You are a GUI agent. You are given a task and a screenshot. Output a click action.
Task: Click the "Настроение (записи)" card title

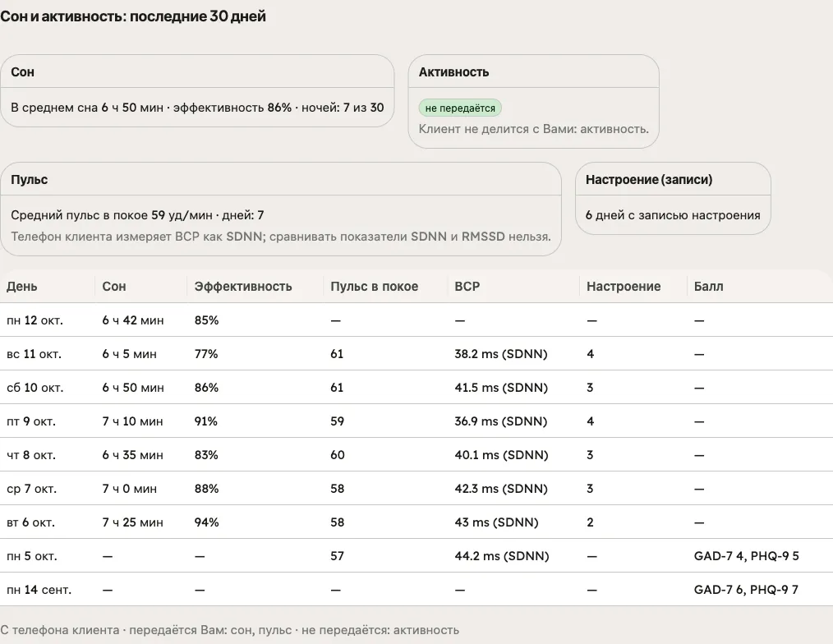click(649, 180)
